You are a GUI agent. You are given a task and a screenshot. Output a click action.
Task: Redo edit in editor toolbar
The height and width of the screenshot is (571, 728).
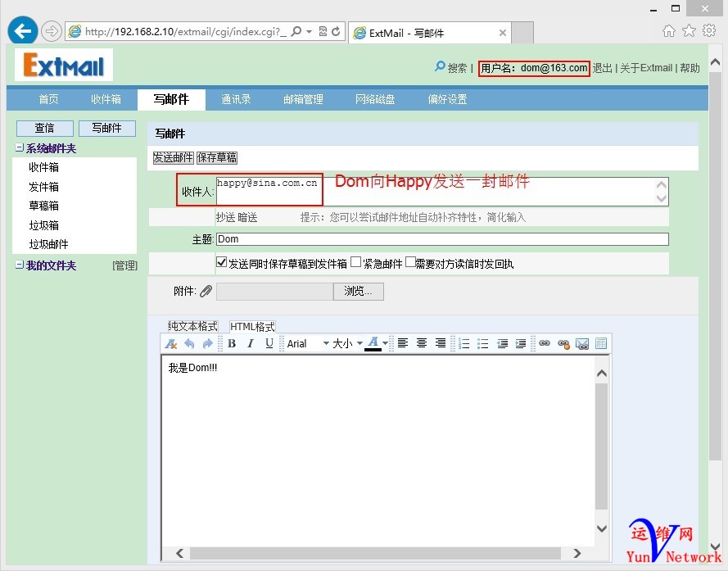[207, 344]
